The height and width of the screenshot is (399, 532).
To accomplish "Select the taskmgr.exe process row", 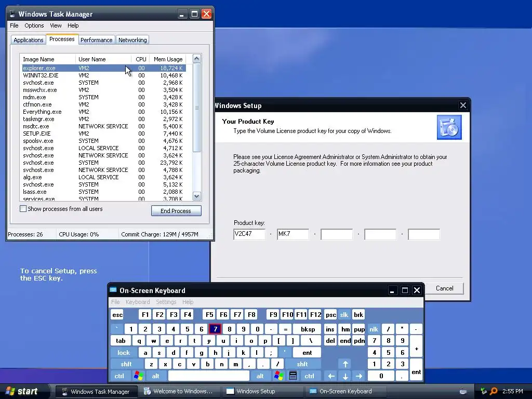I will point(104,119).
